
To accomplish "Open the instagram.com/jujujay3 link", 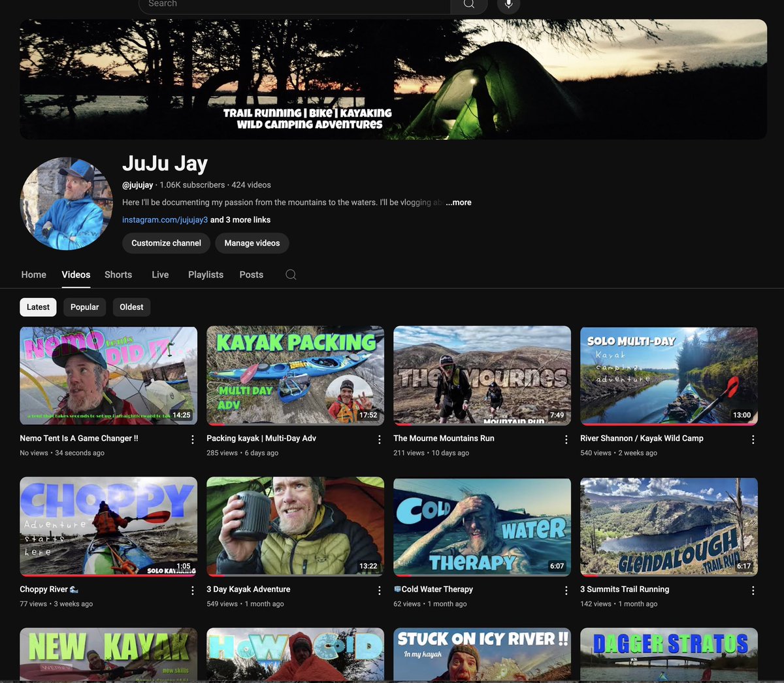I will coord(165,220).
